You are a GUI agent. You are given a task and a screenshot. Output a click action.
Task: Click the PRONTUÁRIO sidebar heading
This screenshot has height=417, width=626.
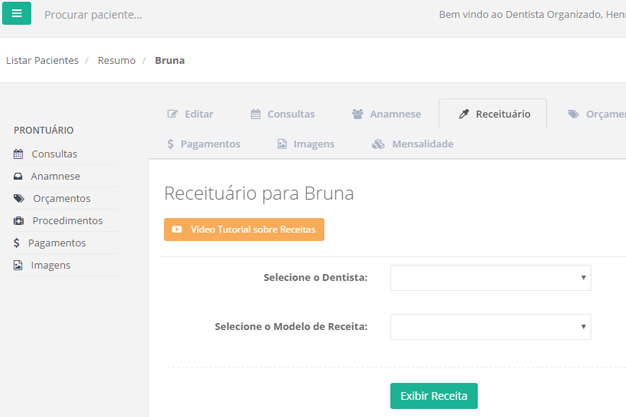point(44,130)
